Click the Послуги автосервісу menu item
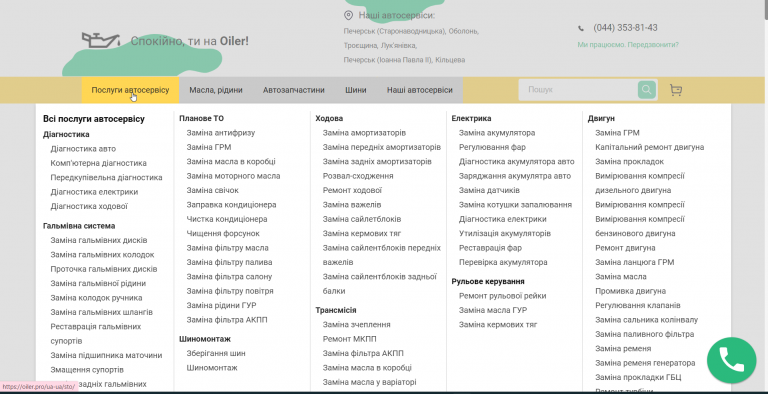This screenshot has width=768, height=394. (x=130, y=90)
